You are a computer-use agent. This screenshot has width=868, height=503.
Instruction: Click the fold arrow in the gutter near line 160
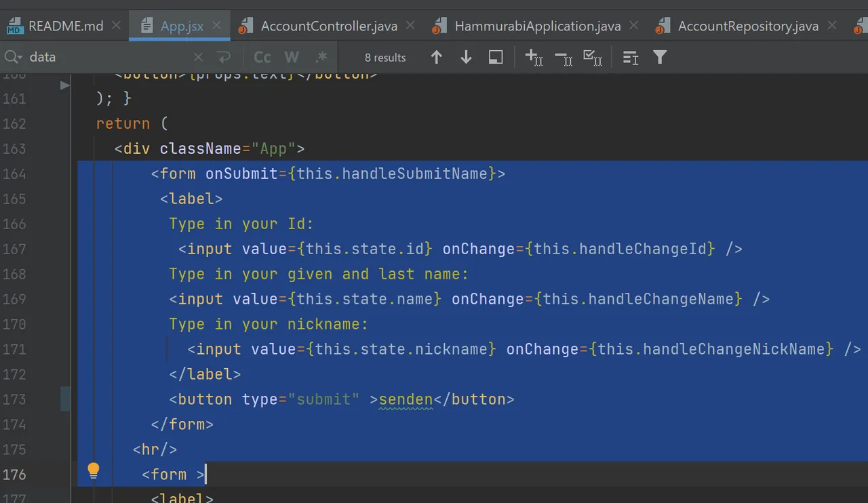point(65,85)
